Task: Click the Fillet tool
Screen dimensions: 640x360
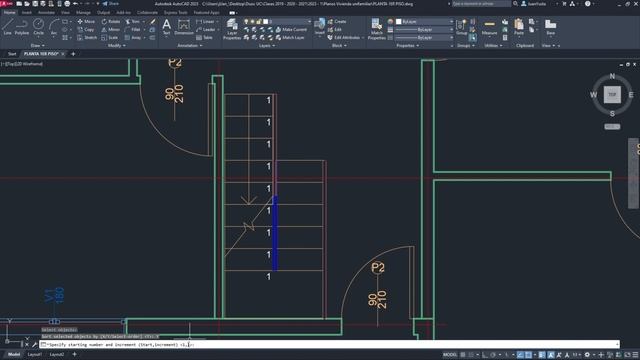Action: pos(133,29)
